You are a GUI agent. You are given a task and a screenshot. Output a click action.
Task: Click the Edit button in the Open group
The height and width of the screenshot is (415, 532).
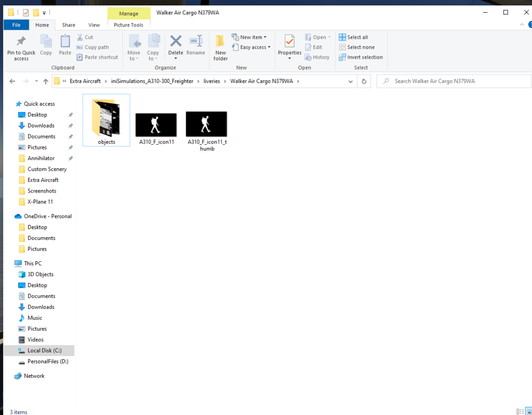click(315, 47)
